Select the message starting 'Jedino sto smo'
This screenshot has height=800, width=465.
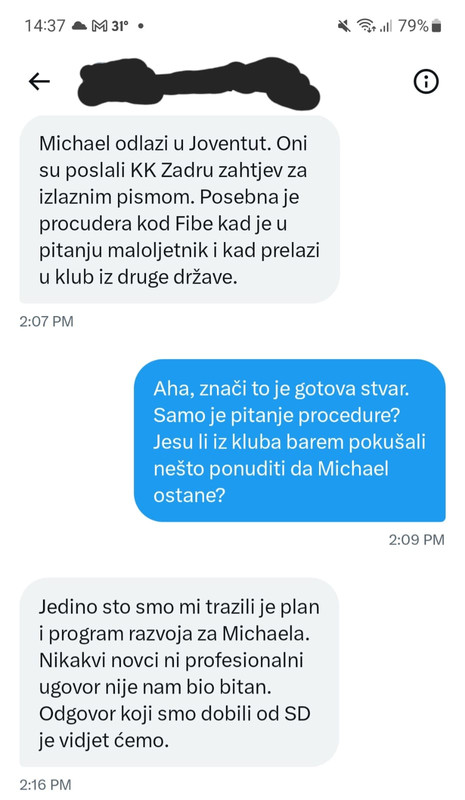(179, 671)
